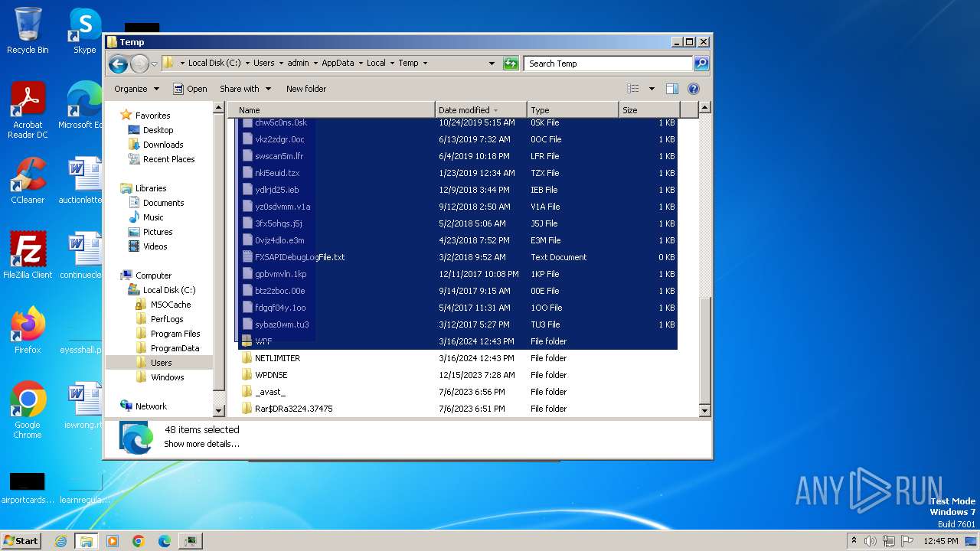Click file list scrollbar down arrow

pos(705,411)
